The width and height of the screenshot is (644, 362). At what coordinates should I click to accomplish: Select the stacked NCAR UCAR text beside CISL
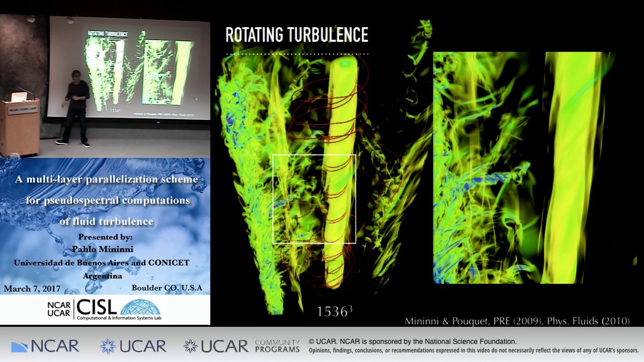click(59, 309)
